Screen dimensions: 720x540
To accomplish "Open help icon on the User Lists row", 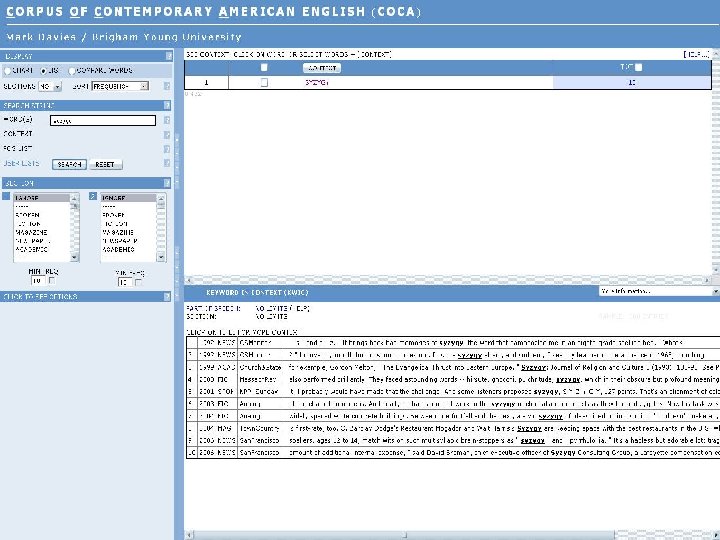I will [167, 163].
